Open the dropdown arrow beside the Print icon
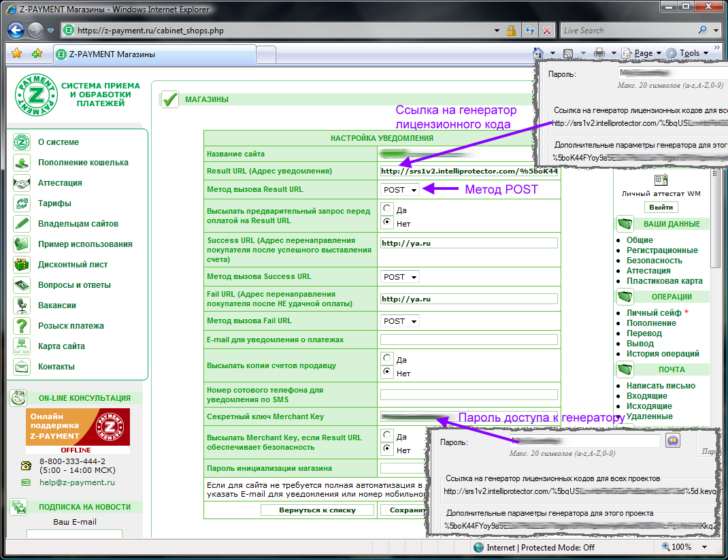 613,53
